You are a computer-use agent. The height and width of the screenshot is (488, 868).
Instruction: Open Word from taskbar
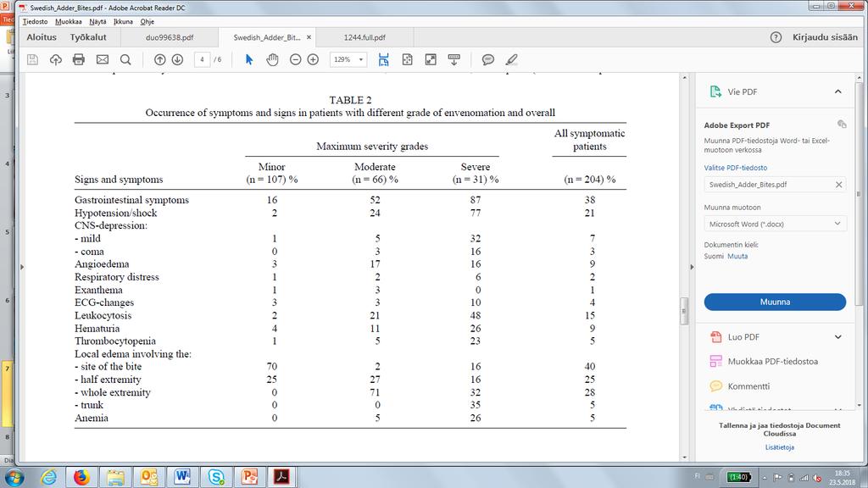(182, 476)
